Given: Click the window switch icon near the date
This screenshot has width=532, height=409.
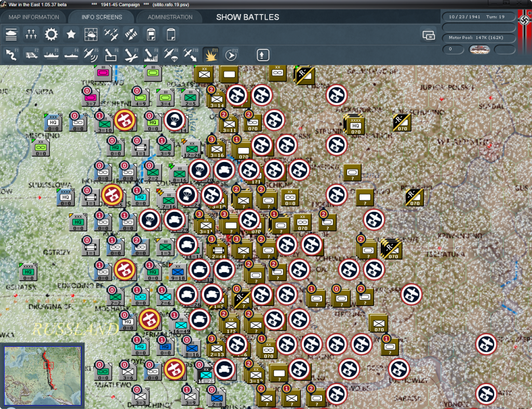Looking at the screenshot, I should tap(429, 35).
